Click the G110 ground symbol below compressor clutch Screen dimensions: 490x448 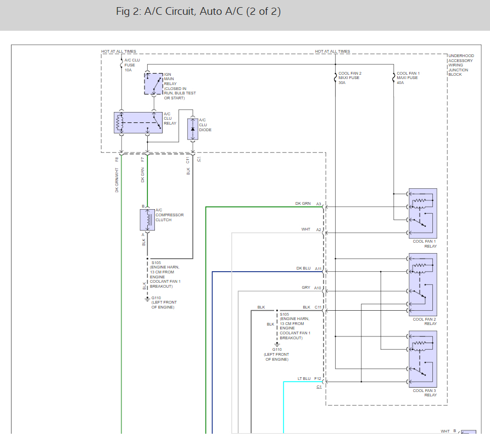pos(147,299)
